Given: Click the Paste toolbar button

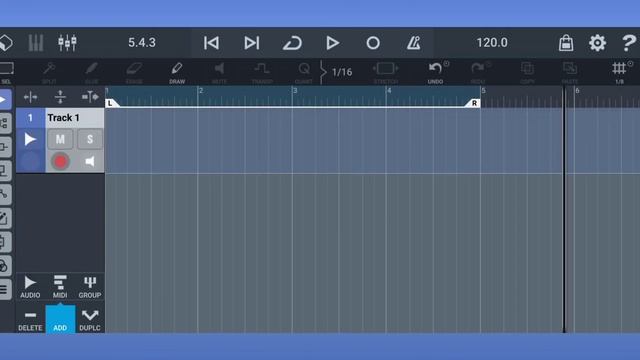Looking at the screenshot, I should [x=570, y=72].
